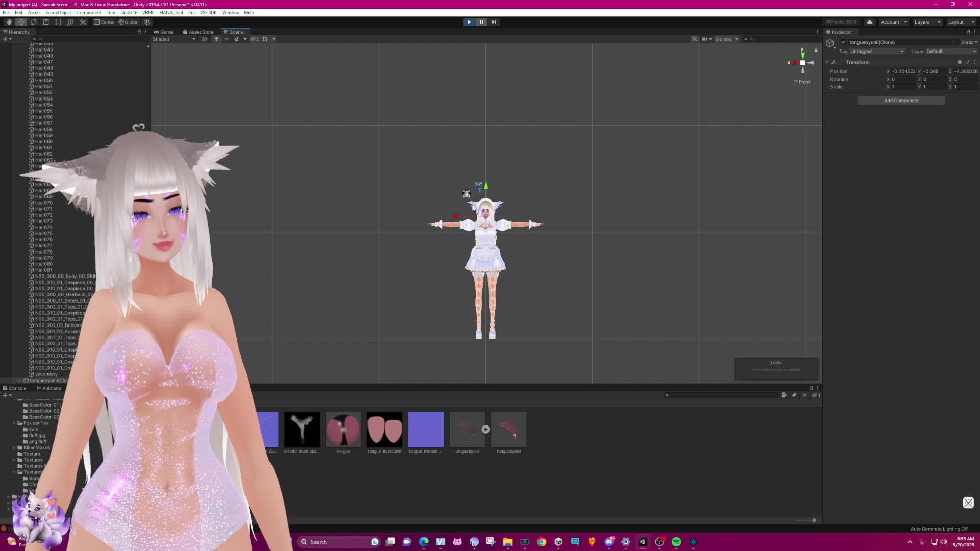Enable the Static checkbox
Image resolution: width=980 pixels, height=551 pixels.
pos(957,42)
